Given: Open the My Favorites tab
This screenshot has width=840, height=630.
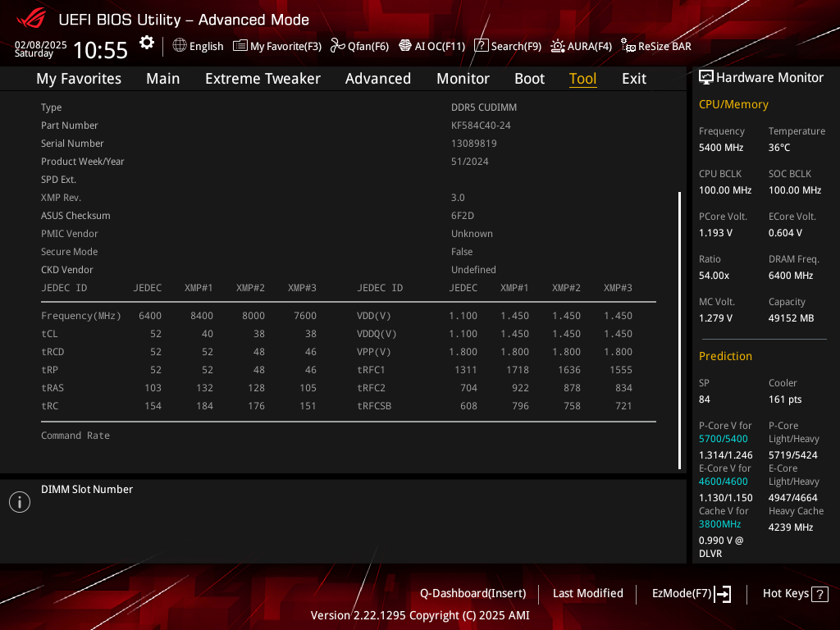Looking at the screenshot, I should coord(79,78).
